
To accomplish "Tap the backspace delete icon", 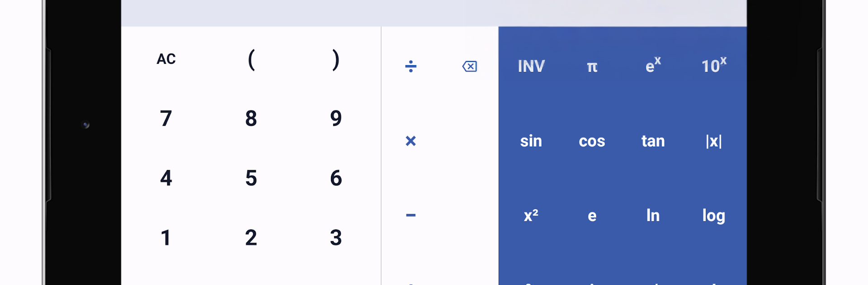I will tap(470, 66).
